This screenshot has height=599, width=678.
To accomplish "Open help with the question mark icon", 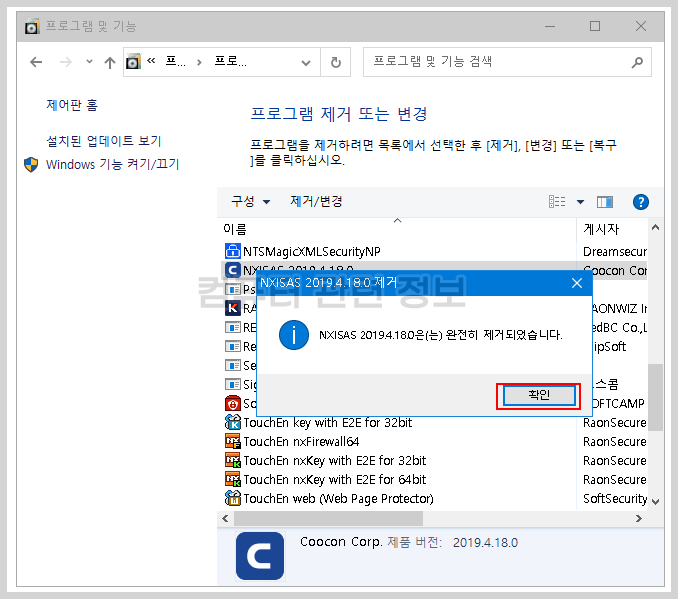I will (640, 202).
